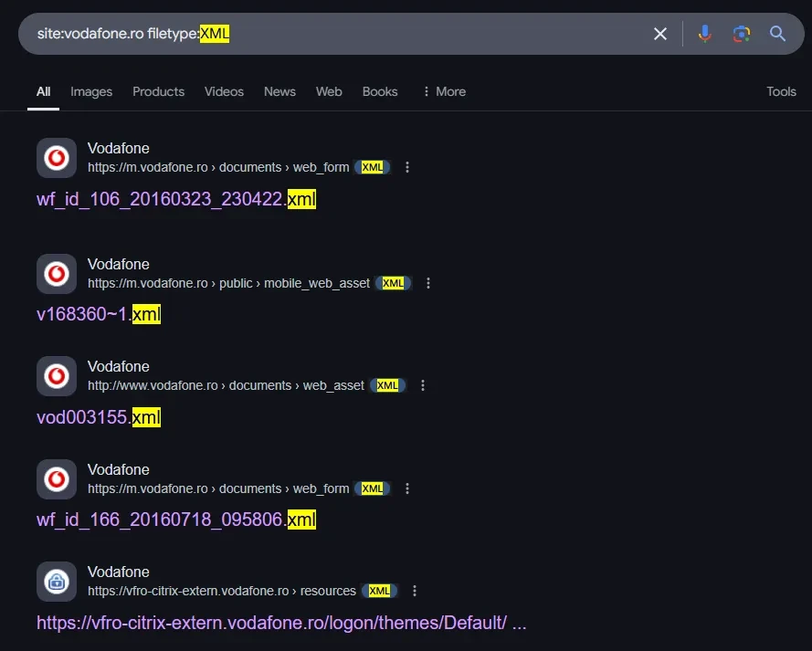Click breadcrumb URL above wf_id_106 result
Image resolution: width=812 pixels, height=651 pixels.
tap(218, 167)
